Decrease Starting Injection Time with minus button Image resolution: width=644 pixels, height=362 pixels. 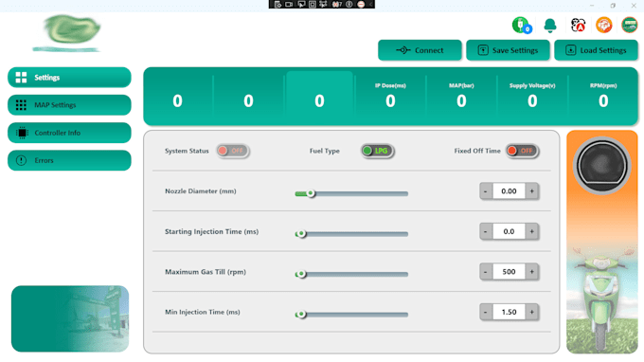[x=486, y=231]
